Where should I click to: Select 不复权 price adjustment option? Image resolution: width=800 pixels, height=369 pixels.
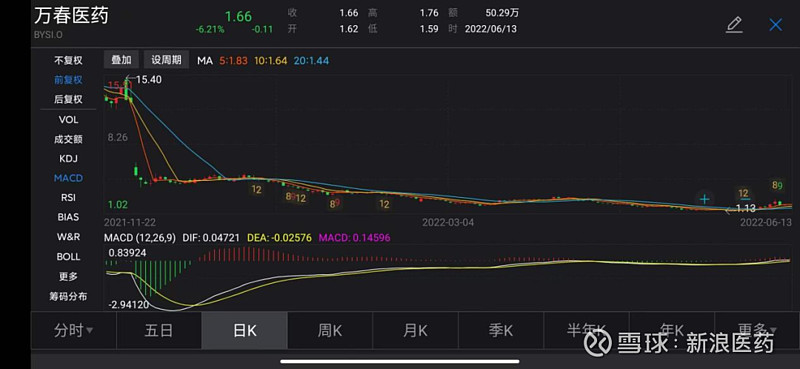(68, 61)
